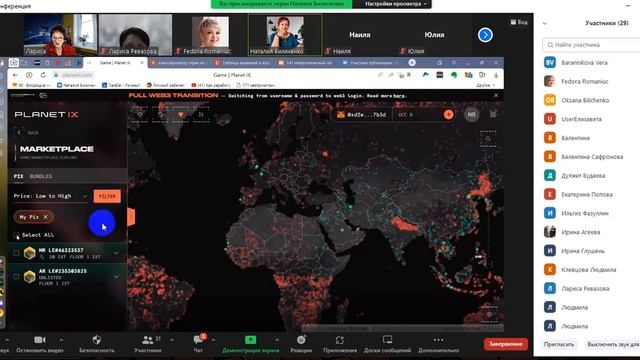Screen dimensions: 640x360
Task: Tick the checkbox for AR LE#235303825
Action: (16, 277)
